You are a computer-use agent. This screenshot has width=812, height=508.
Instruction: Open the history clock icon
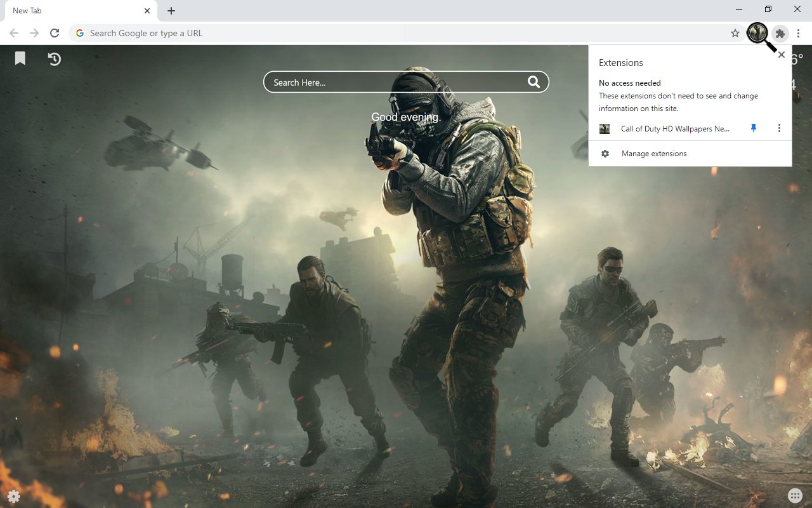pos(55,59)
